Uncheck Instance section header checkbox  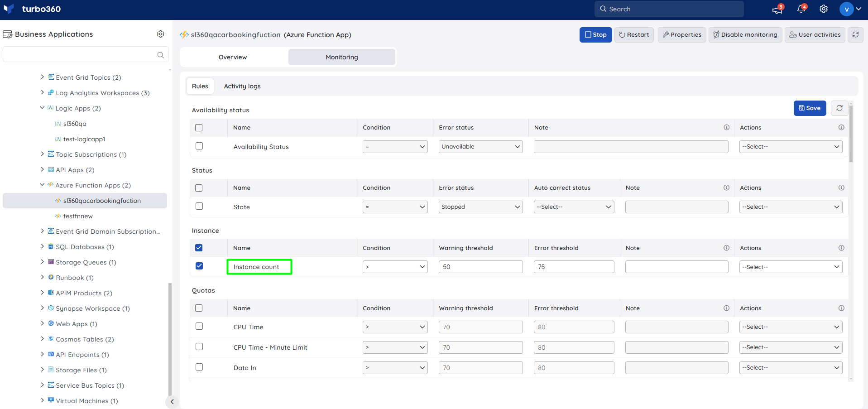199,248
